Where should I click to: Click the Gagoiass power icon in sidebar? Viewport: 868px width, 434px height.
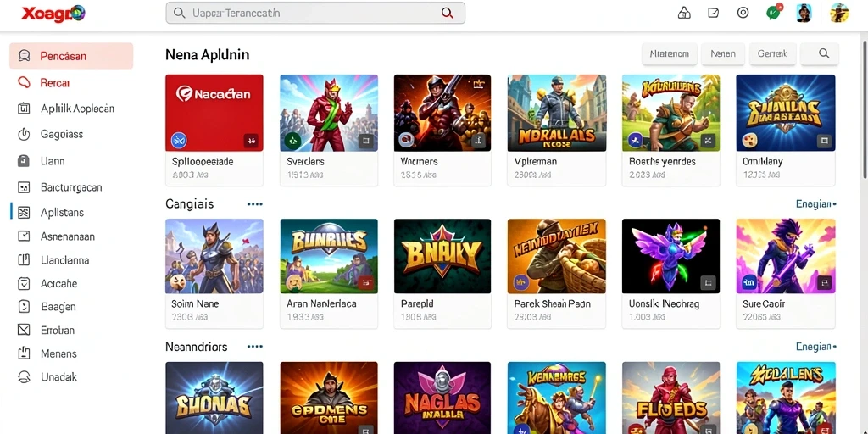coord(23,134)
